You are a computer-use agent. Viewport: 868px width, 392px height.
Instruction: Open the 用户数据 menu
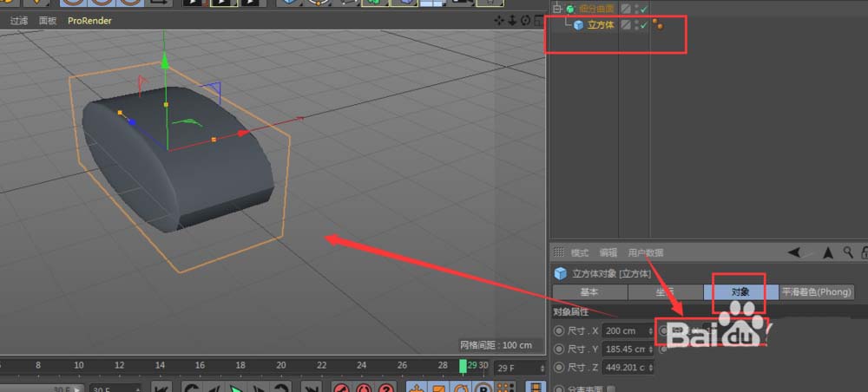point(646,252)
